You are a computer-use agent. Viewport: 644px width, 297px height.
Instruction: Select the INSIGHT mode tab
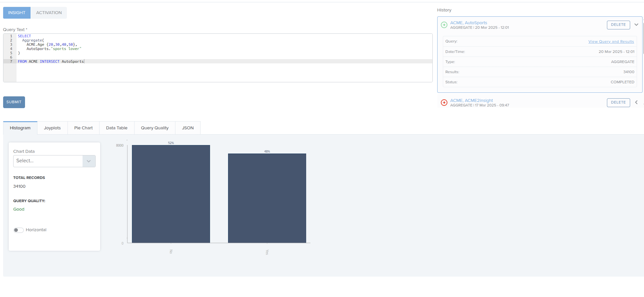tap(17, 13)
